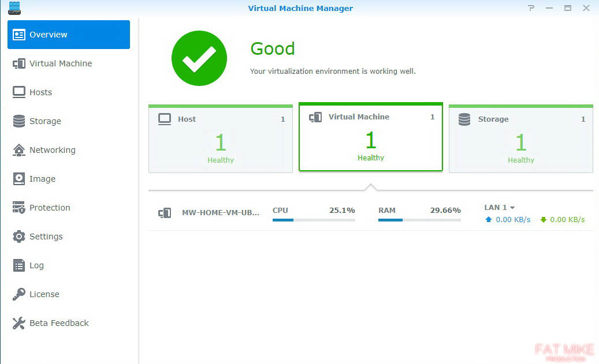The width and height of the screenshot is (599, 364).
Task: Go to the Virtual Machine section label
Action: (61, 63)
